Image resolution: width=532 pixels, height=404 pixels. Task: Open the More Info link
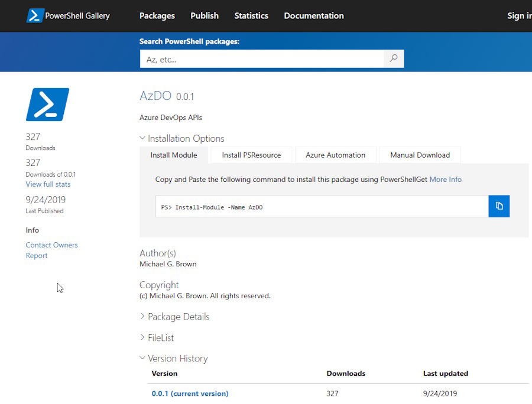click(x=446, y=180)
